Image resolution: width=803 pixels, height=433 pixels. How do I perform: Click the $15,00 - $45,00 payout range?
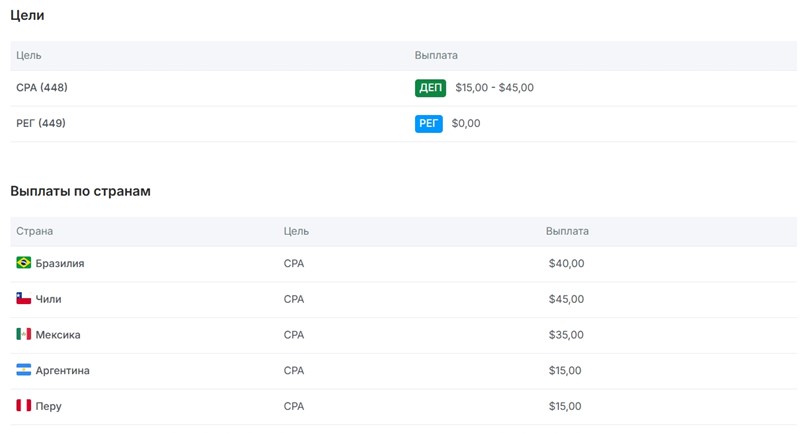point(494,88)
